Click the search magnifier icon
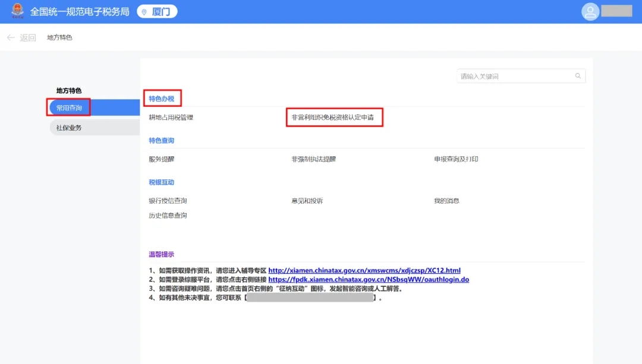The width and height of the screenshot is (642, 364). [x=578, y=75]
